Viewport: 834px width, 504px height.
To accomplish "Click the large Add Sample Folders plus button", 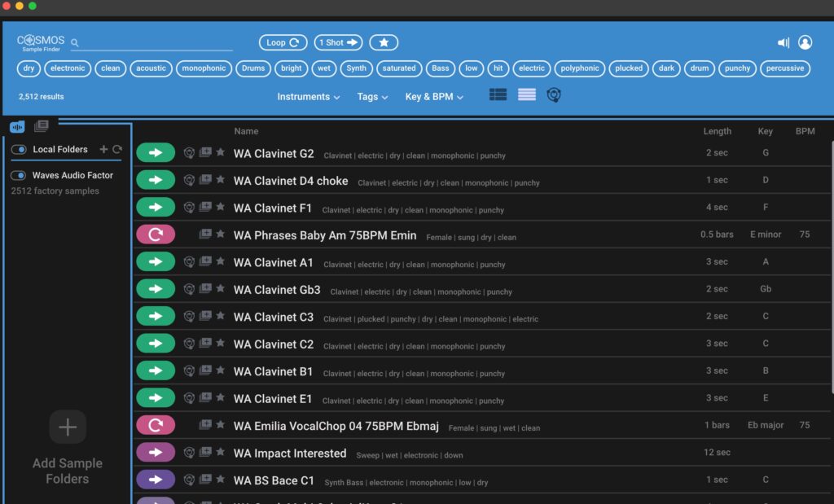I will click(68, 427).
